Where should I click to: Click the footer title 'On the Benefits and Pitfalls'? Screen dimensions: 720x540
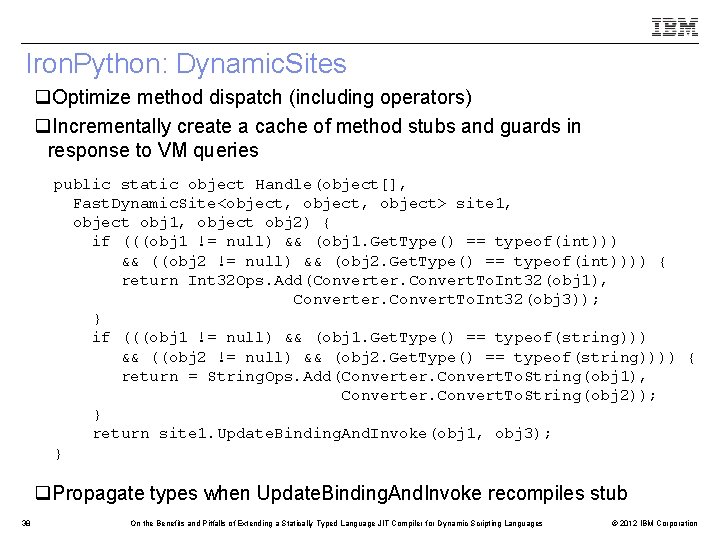[336, 523]
